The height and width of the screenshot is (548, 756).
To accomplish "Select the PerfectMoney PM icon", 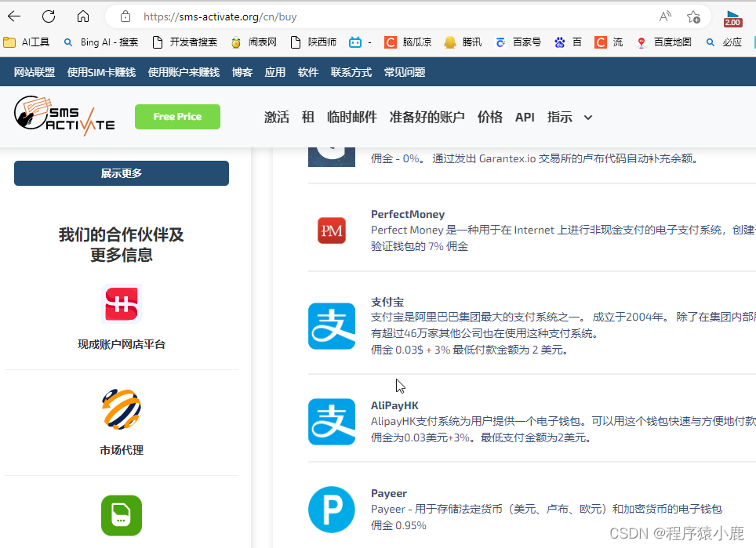I will point(332,230).
